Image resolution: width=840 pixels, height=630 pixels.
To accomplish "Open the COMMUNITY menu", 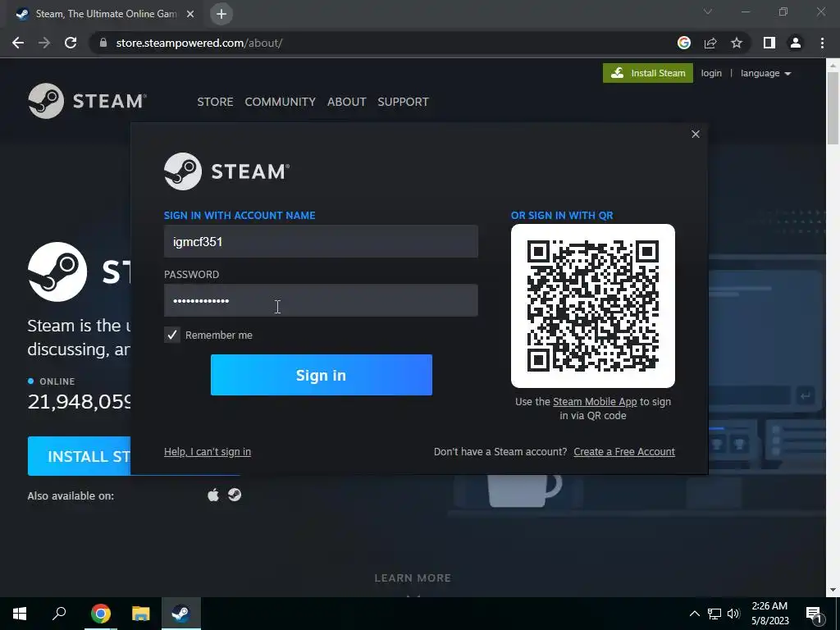I will point(281,102).
